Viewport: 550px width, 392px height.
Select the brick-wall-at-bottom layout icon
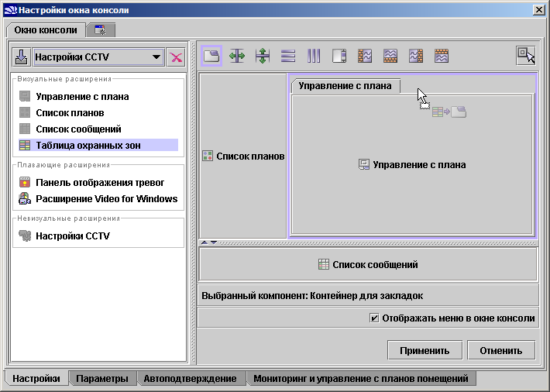point(390,56)
